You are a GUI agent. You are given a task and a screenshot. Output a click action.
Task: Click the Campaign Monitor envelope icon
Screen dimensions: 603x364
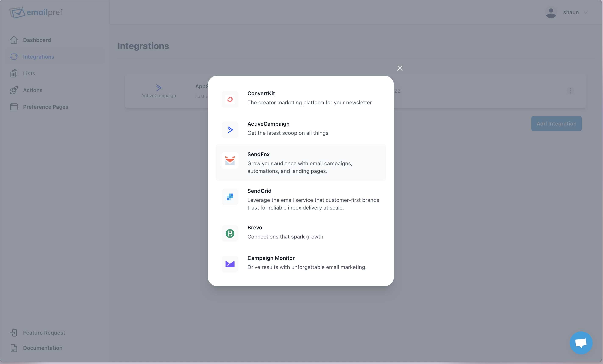click(x=230, y=264)
